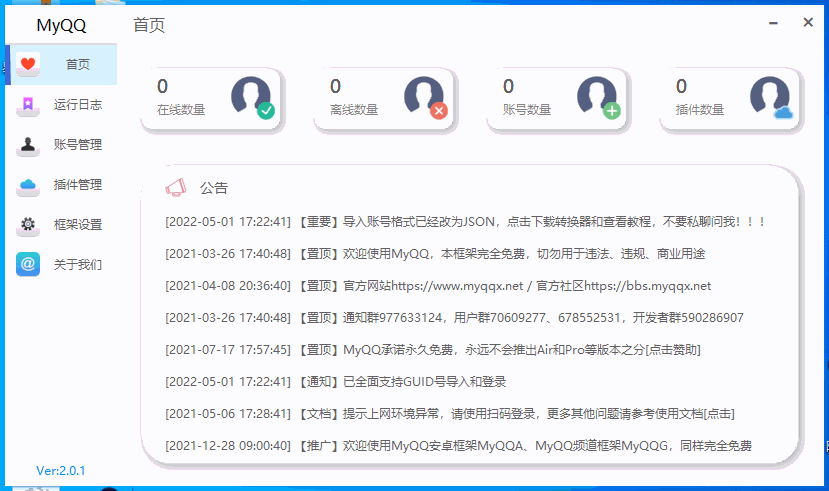Image resolution: width=829 pixels, height=491 pixels.
Task: Click the 离线数量 count card
Action: coord(385,99)
